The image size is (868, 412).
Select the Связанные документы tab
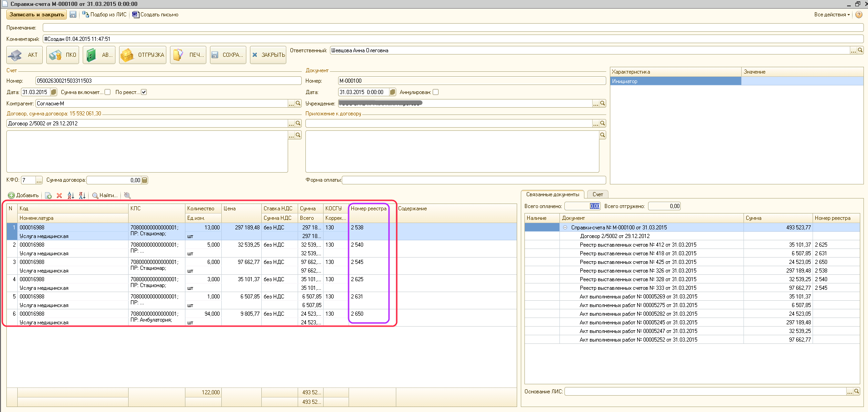click(553, 194)
